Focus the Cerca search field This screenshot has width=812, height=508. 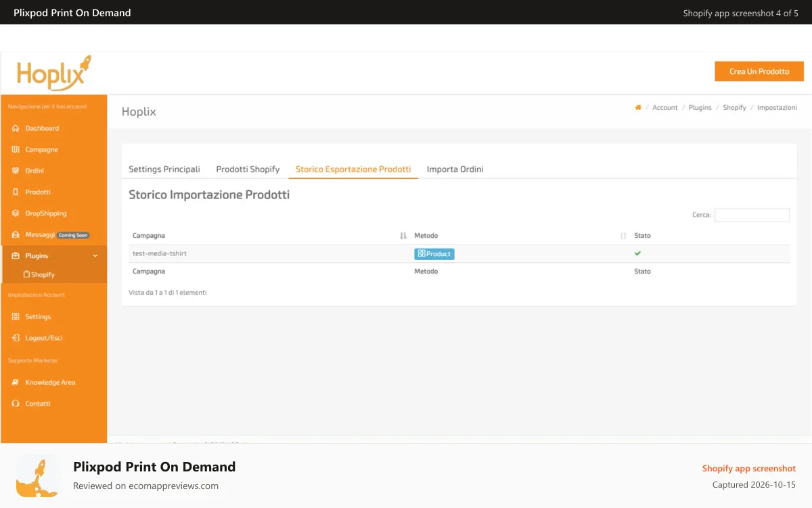click(x=752, y=215)
